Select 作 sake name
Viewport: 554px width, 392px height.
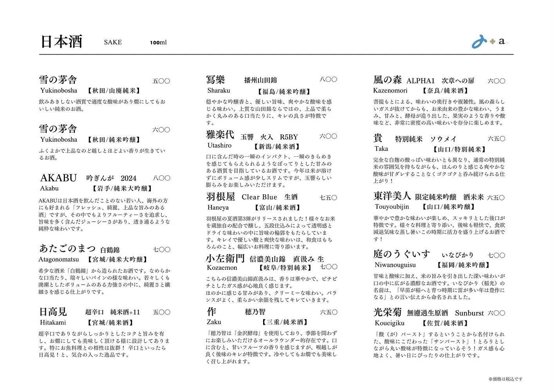coord(211,312)
